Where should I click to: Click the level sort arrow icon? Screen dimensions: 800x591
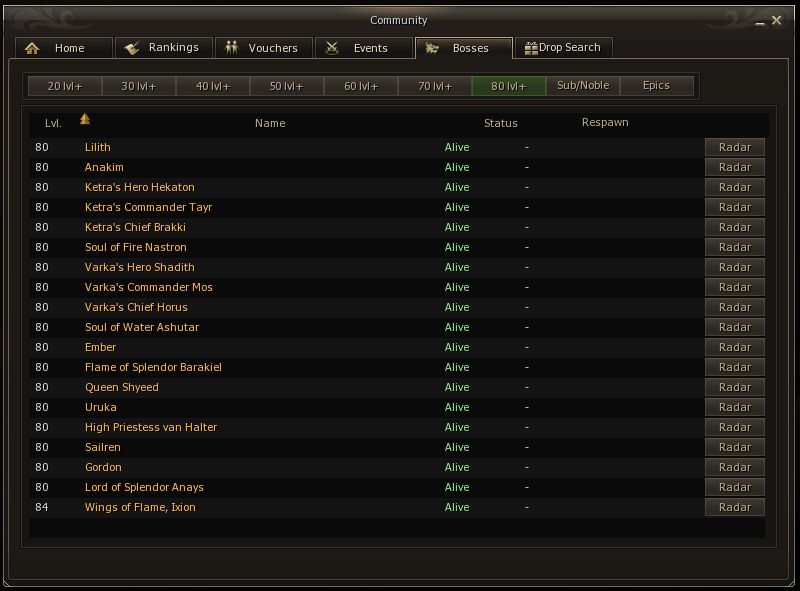[x=85, y=119]
